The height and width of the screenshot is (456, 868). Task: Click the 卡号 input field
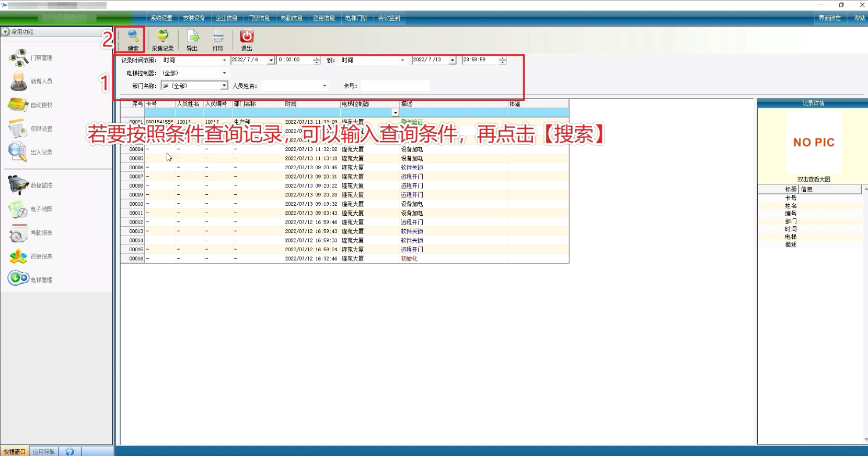pyautogui.click(x=395, y=86)
